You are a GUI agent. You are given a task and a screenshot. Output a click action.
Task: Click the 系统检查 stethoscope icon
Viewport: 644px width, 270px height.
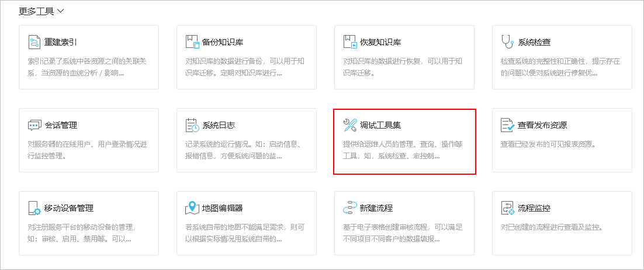pos(508,42)
